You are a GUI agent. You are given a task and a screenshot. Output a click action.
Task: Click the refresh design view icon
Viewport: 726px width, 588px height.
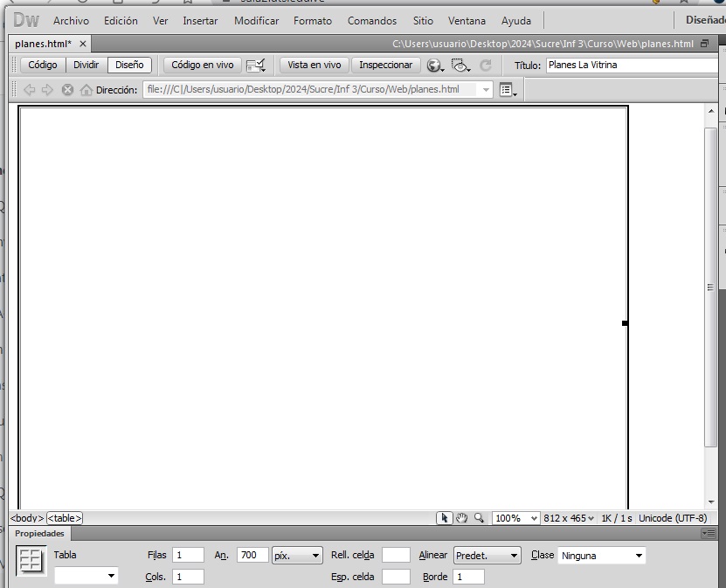486,66
